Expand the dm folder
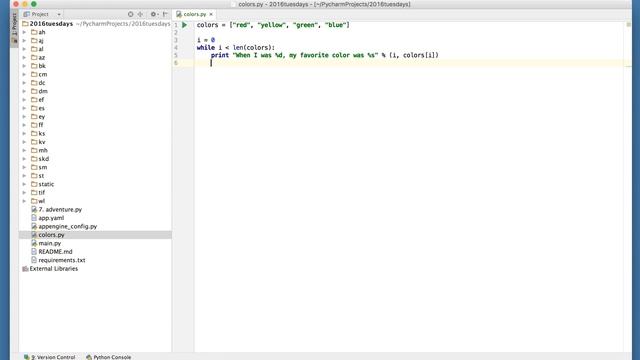This screenshot has width=640, height=360. (x=24, y=91)
